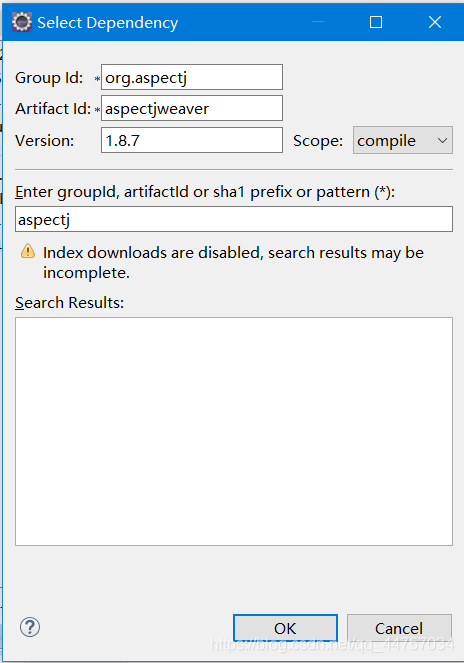Viewport: 464px width, 663px height.
Task: Click inside the Search Results list
Action: click(x=234, y=431)
